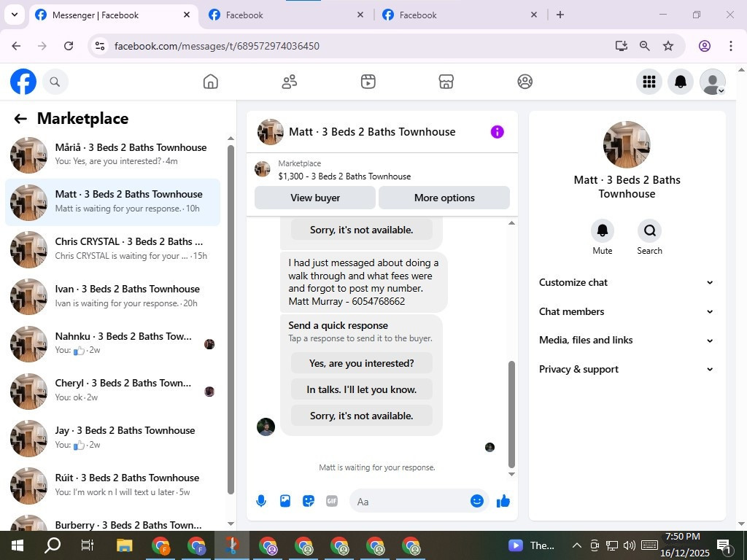
Task: Mute this chat with the bell icon
Action: pos(602,231)
